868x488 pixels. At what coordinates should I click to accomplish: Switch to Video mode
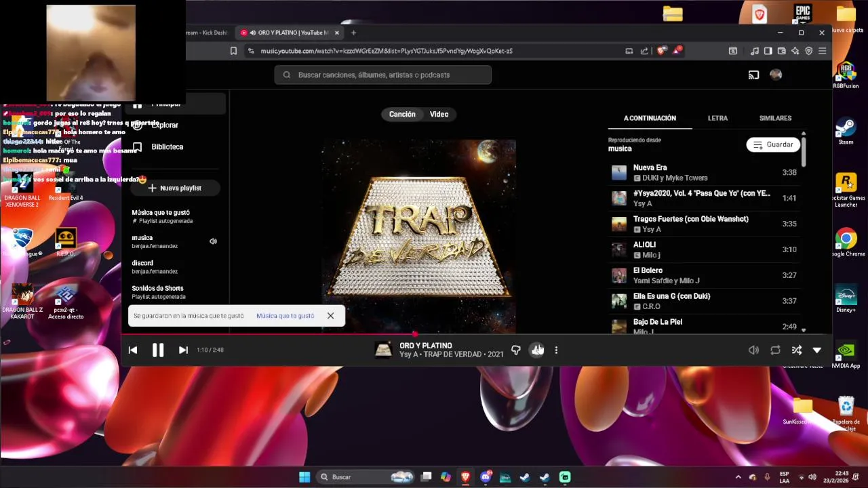[x=439, y=114]
